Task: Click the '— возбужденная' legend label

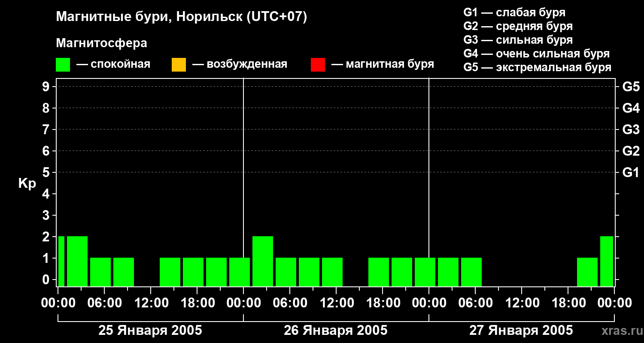Action: 240,64
